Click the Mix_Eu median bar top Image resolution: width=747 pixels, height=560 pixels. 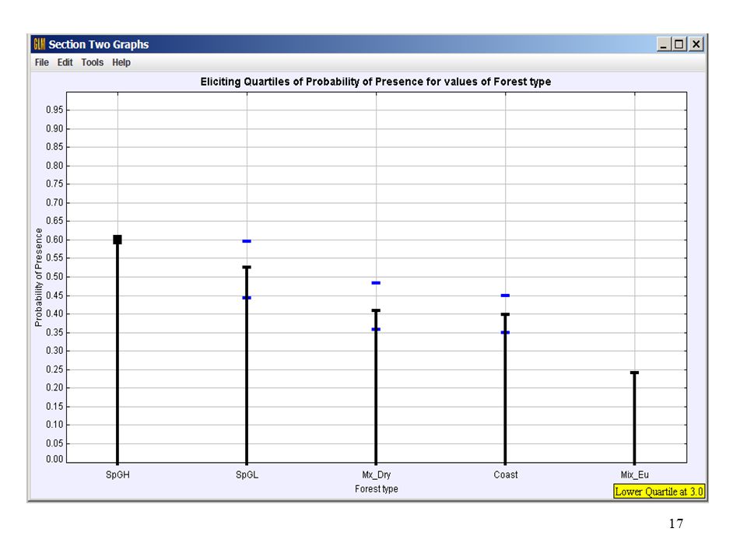(635, 373)
